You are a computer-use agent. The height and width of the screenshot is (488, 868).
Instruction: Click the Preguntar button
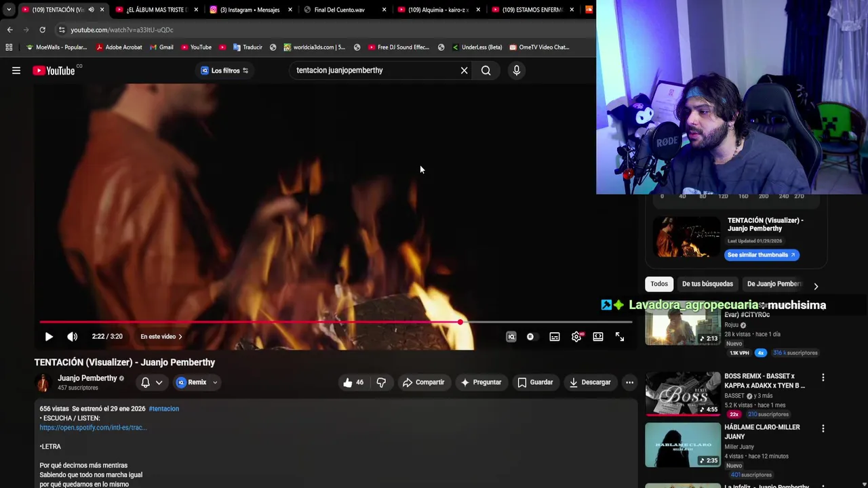[481, 382]
